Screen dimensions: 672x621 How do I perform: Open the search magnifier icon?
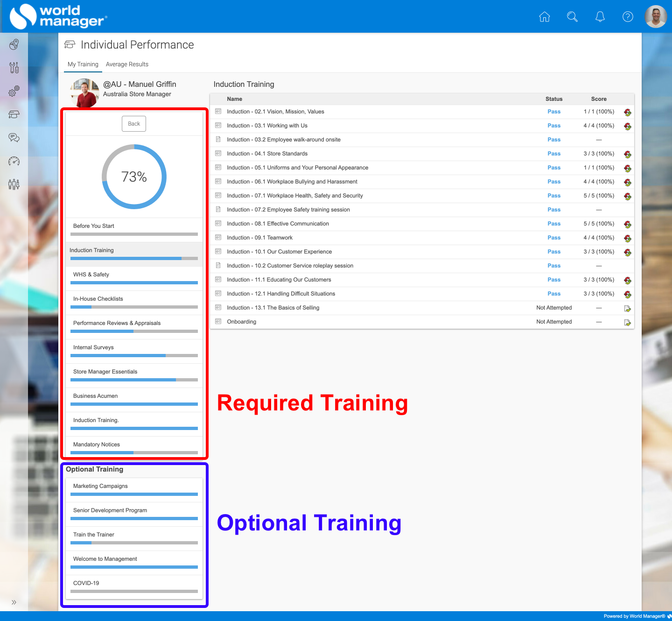(572, 17)
